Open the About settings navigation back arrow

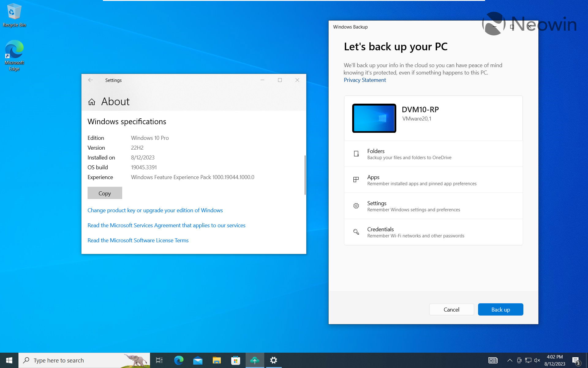90,80
